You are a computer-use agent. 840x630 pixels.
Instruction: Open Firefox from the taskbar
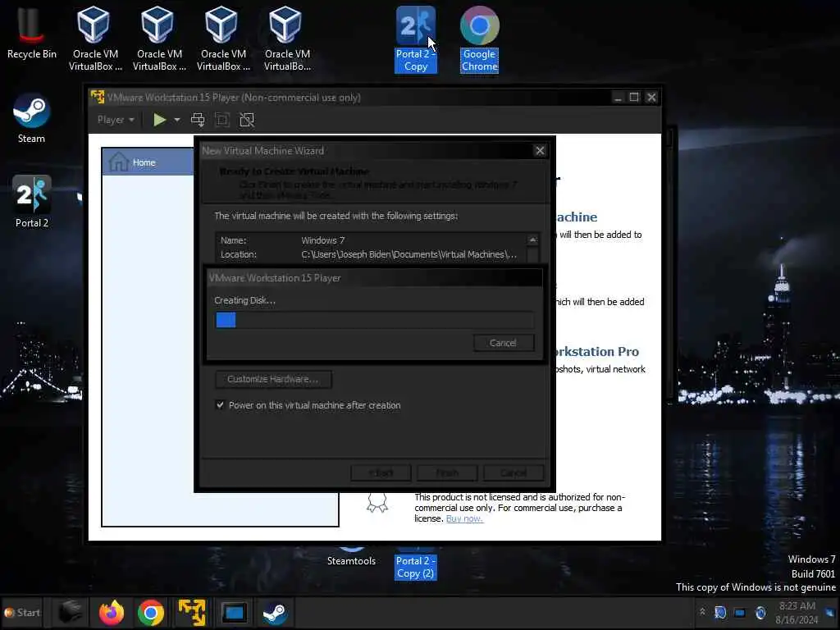point(112,612)
